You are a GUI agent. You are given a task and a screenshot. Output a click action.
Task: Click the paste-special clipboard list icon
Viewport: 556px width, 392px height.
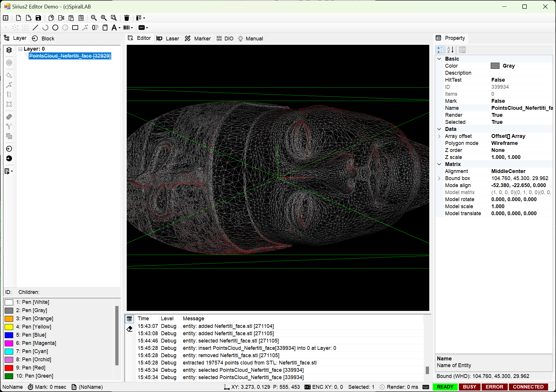tap(81, 18)
